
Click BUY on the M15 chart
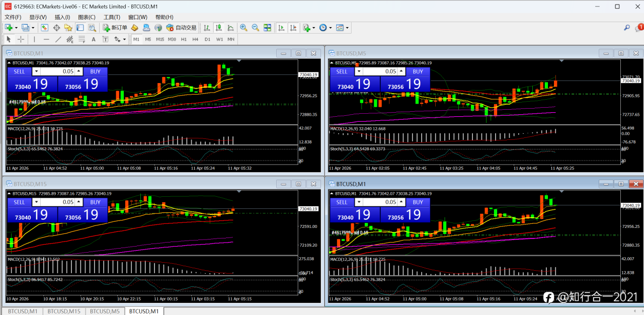click(x=95, y=202)
